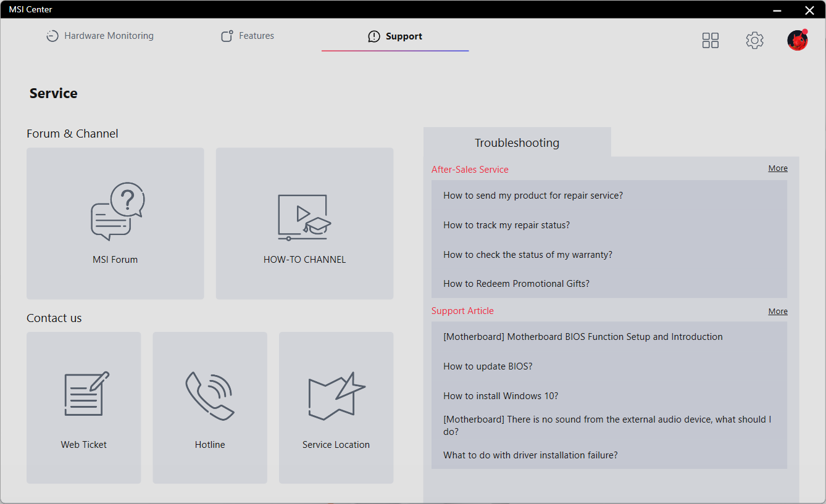Screen dimensions: 826x504
Task: Open 'How to install Windows 10?' article
Action: click(x=501, y=396)
